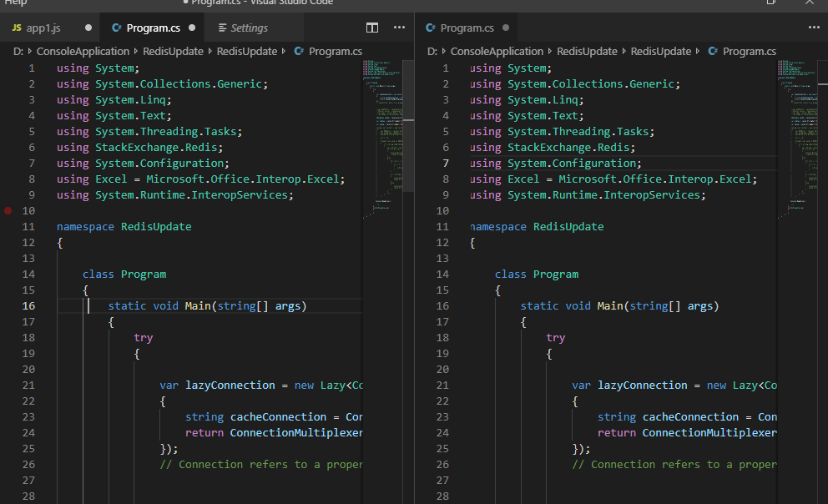Click 'namespace RedisUpdate' in left editor
The height and width of the screenshot is (504, 828).
click(124, 226)
